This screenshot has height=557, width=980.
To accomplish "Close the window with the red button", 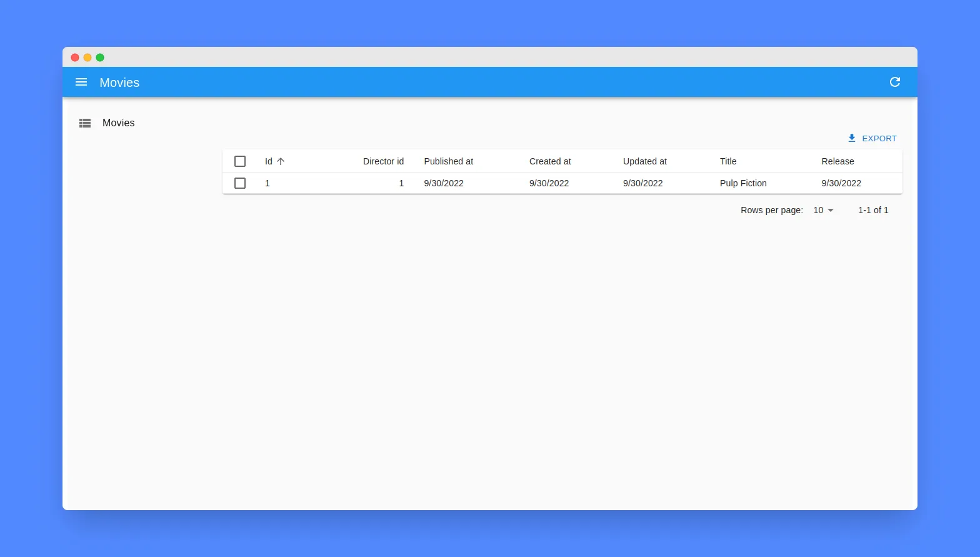I will point(75,58).
